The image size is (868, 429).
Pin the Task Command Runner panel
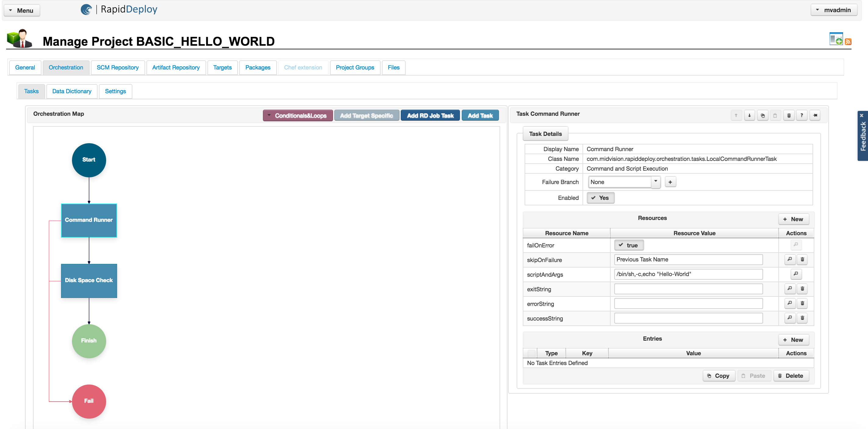pos(815,115)
